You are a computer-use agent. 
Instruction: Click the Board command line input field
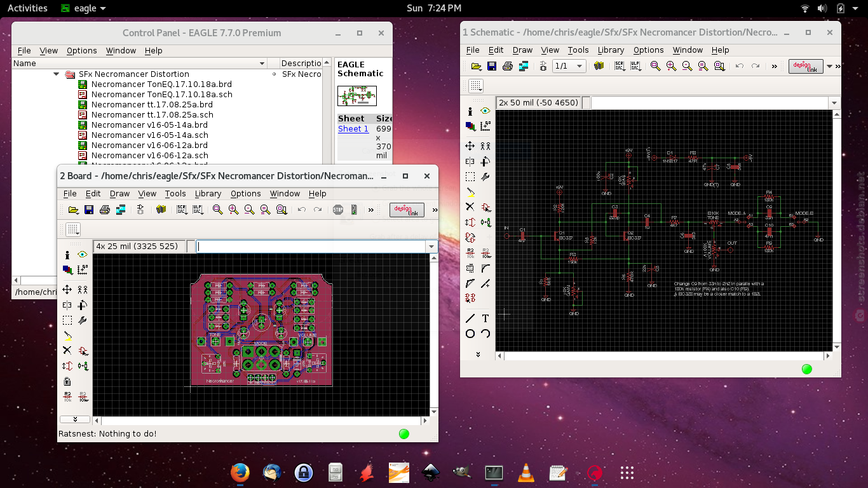311,247
